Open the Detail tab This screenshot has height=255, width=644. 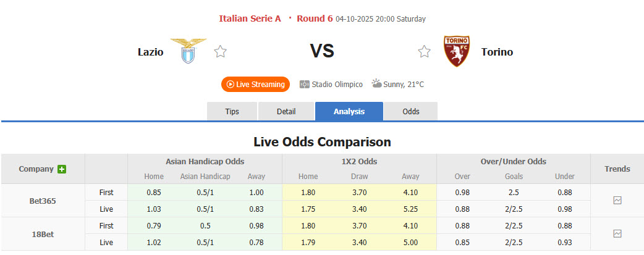click(x=286, y=112)
